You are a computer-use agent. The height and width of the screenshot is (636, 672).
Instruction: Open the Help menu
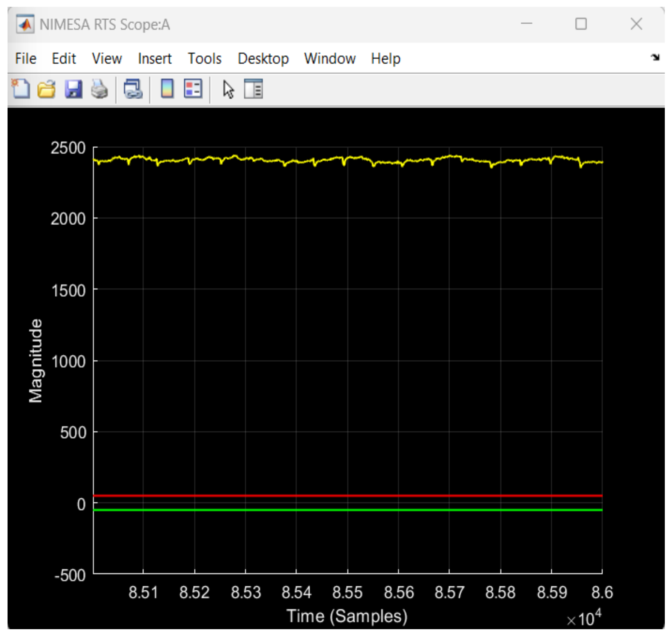pyautogui.click(x=386, y=58)
